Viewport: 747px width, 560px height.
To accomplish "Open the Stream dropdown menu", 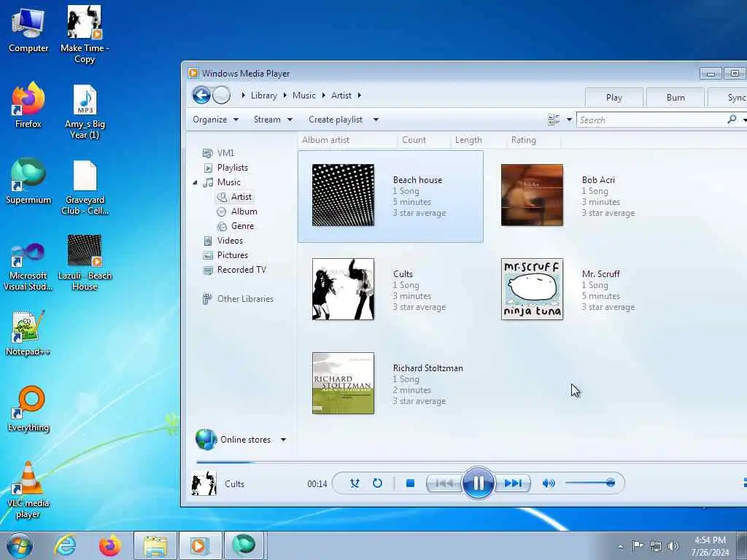I will click(273, 120).
